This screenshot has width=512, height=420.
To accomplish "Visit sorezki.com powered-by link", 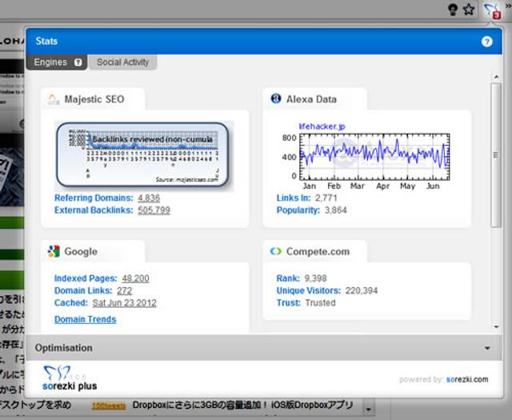I will click(x=467, y=379).
